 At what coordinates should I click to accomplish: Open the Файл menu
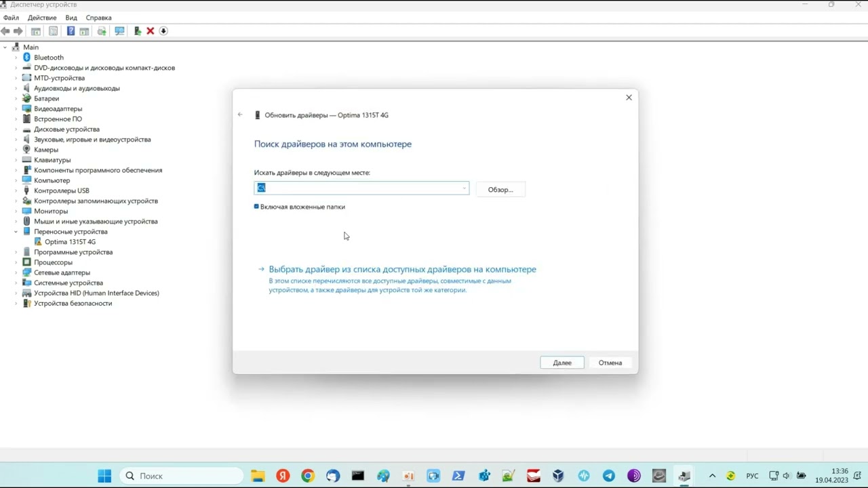[11, 18]
